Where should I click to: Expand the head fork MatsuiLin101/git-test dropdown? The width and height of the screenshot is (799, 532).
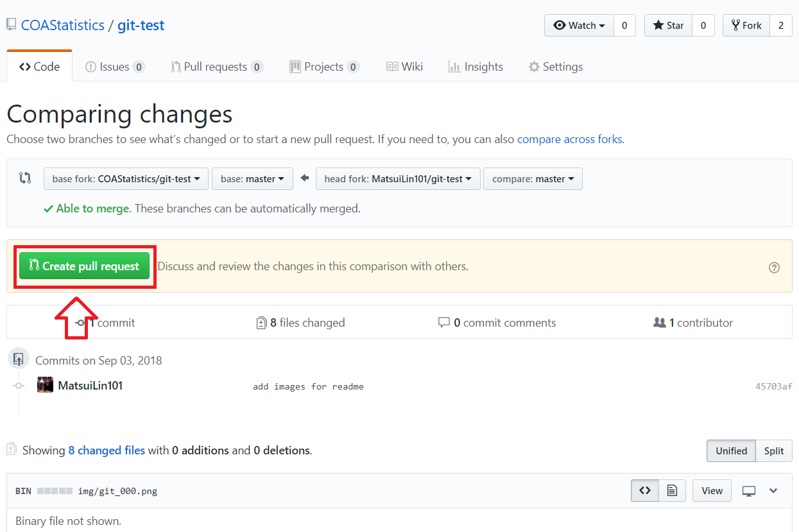[398, 179]
